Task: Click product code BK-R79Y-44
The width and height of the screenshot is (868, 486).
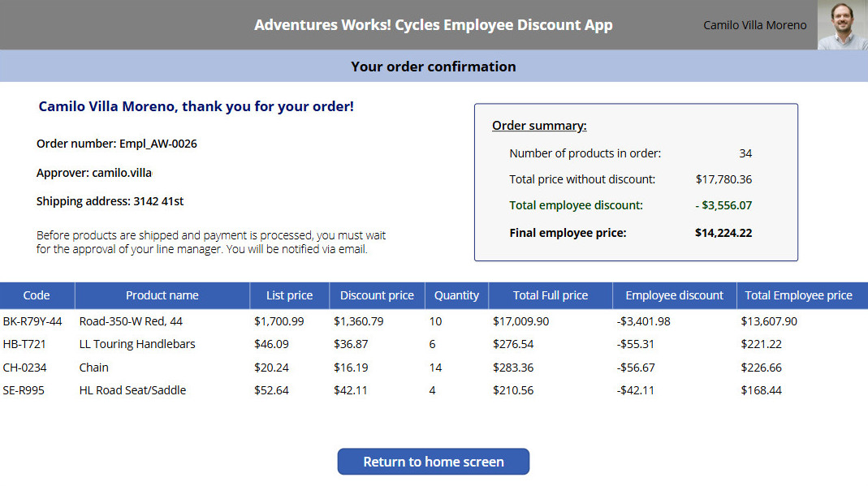Action: pyautogui.click(x=32, y=321)
